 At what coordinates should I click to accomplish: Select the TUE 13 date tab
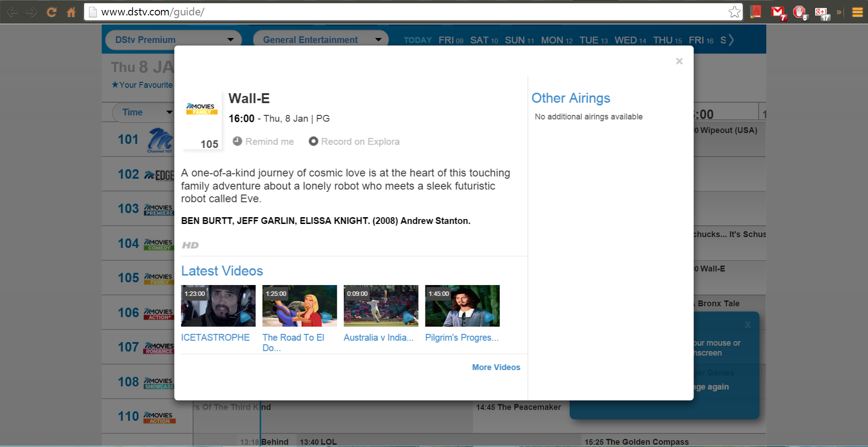[594, 40]
